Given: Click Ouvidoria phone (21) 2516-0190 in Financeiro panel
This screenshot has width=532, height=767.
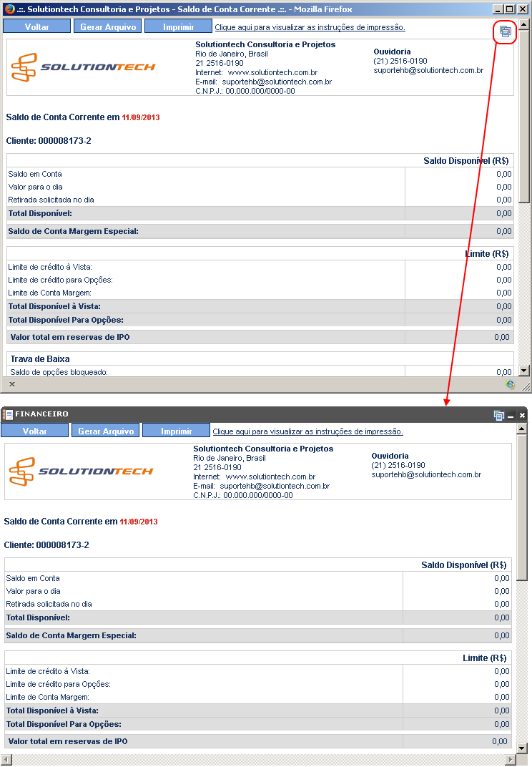Looking at the screenshot, I should pos(398,465).
